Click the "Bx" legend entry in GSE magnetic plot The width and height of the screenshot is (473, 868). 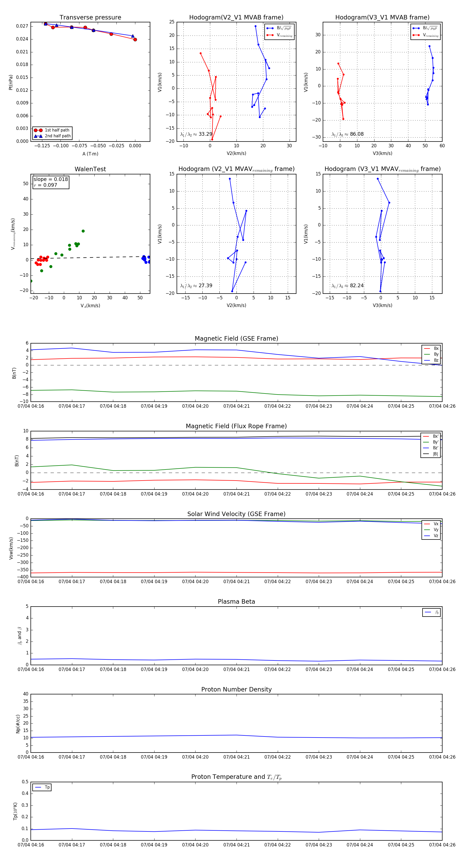point(431,349)
